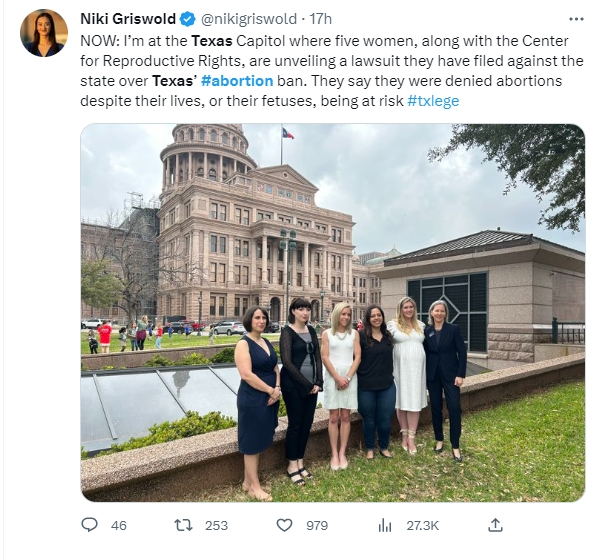Image resolution: width=599 pixels, height=560 pixels.
Task: Click the tweet body text
Action: pyautogui.click(x=332, y=71)
